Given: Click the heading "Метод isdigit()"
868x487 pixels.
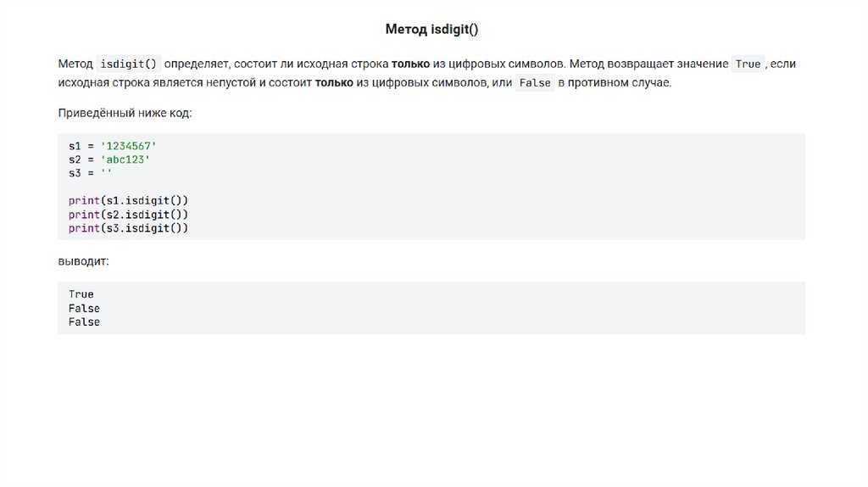Looking at the screenshot, I should click(x=431, y=30).
